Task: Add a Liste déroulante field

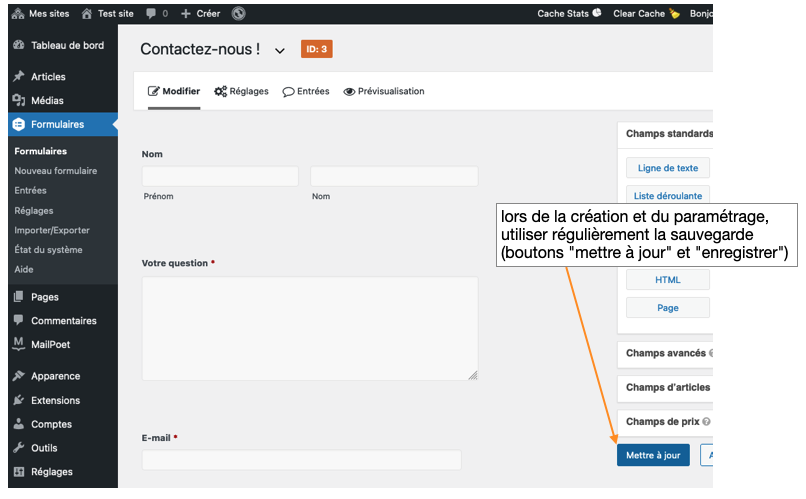Action: 667,196
